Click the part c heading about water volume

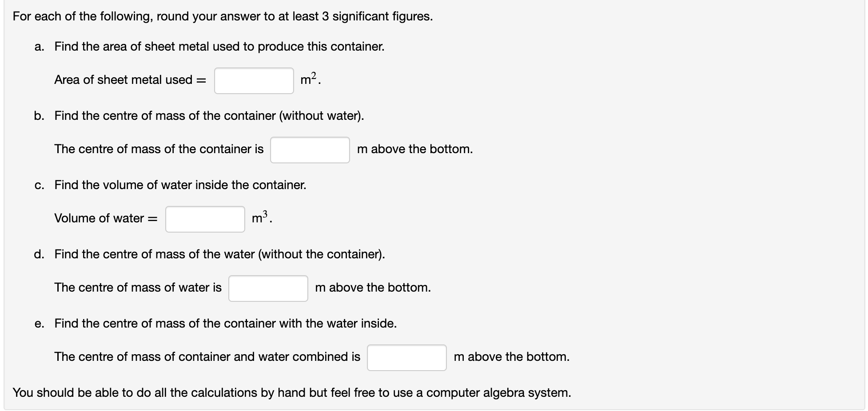pos(180,185)
